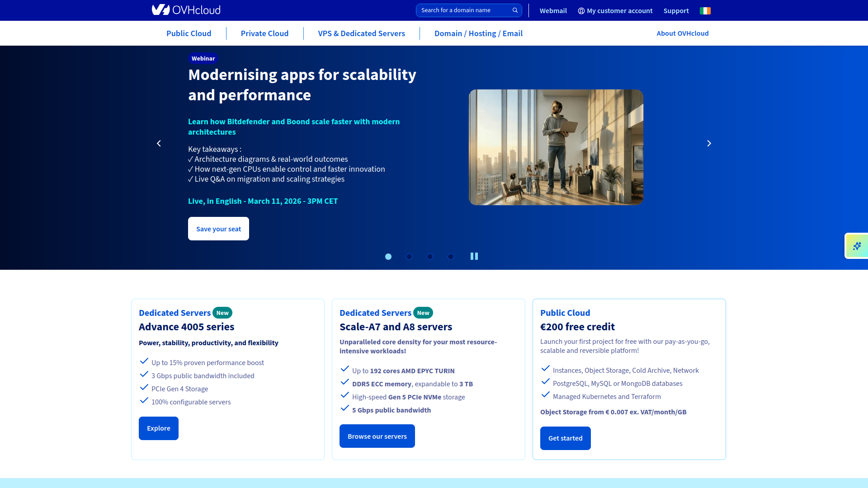Open the VPS & Dedicated Servers menu

coord(361,33)
